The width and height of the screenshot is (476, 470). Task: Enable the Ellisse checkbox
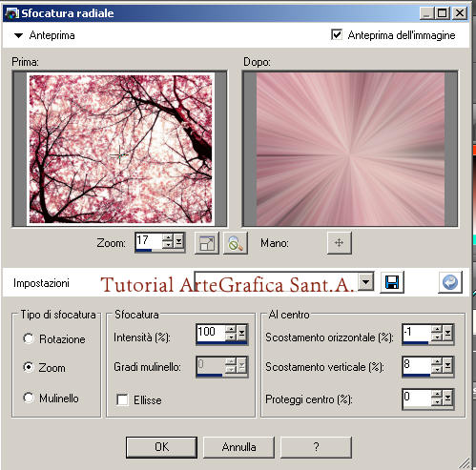[122, 399]
